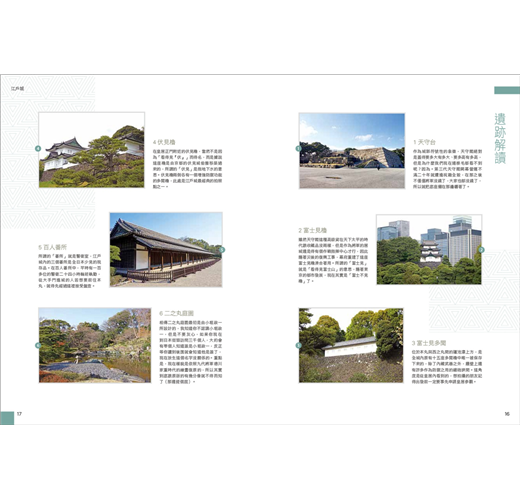The image size is (520, 500).
Task: Click the number 4 marker beside turret photo
Action: click(38, 149)
